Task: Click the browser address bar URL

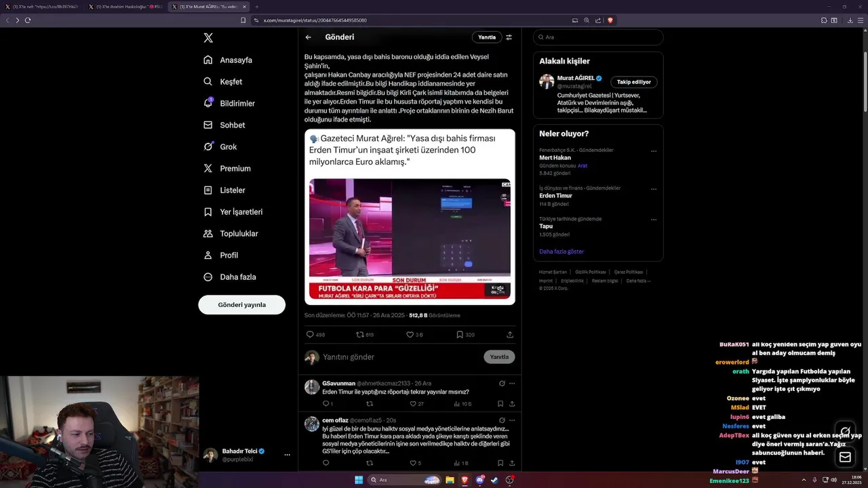Action: [x=315, y=20]
